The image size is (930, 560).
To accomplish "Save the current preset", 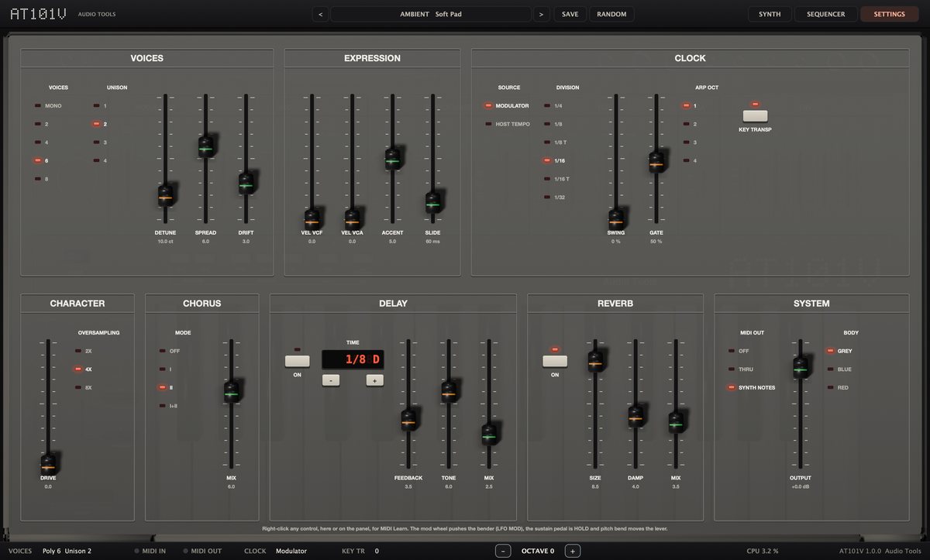I will click(570, 14).
